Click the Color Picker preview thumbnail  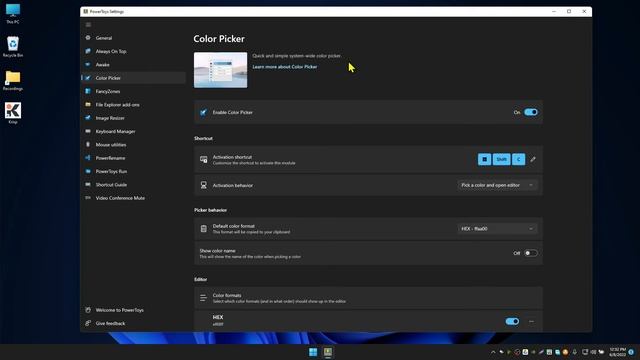pyautogui.click(x=220, y=70)
